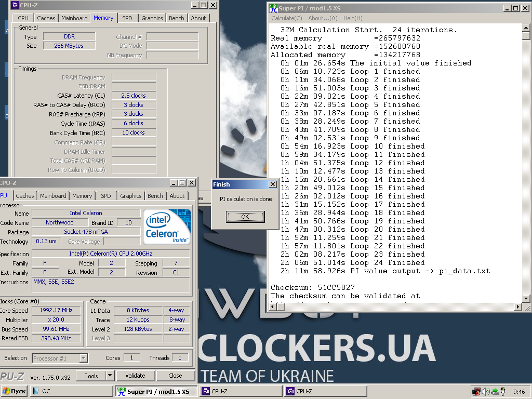
Task: Open Mainboard tab in lower CPU-Z window
Action: point(53,196)
